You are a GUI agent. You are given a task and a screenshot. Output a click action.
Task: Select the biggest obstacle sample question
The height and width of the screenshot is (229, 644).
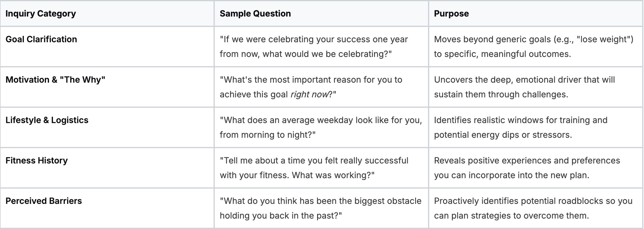pyautogui.click(x=320, y=208)
